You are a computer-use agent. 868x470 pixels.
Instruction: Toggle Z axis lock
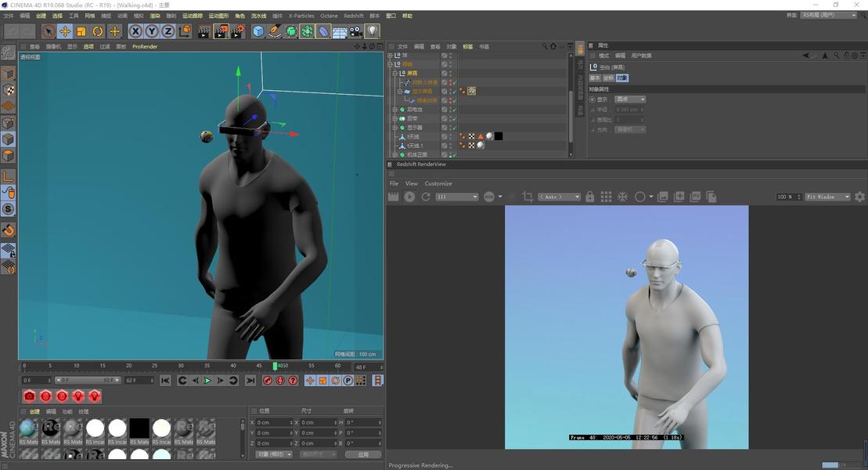(x=167, y=31)
